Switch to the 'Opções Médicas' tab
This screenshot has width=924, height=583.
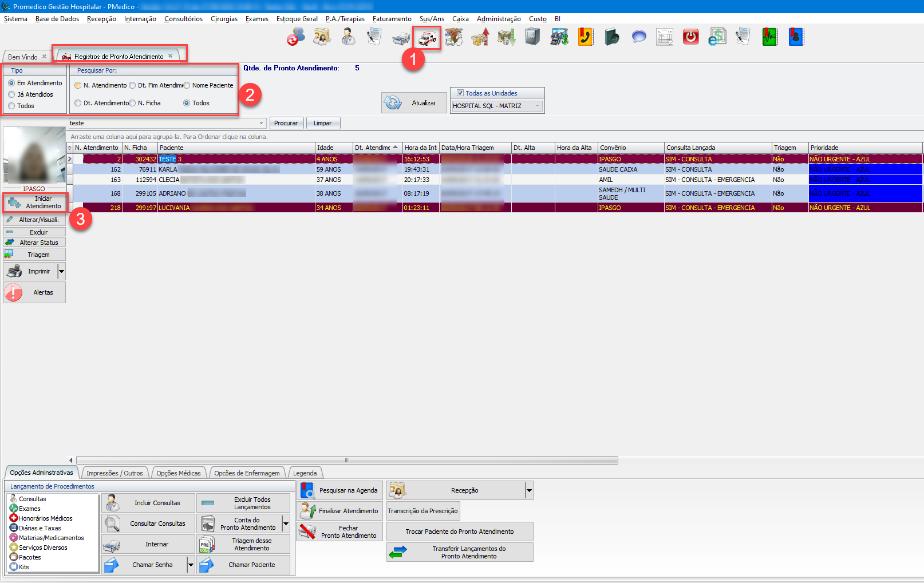coord(178,473)
